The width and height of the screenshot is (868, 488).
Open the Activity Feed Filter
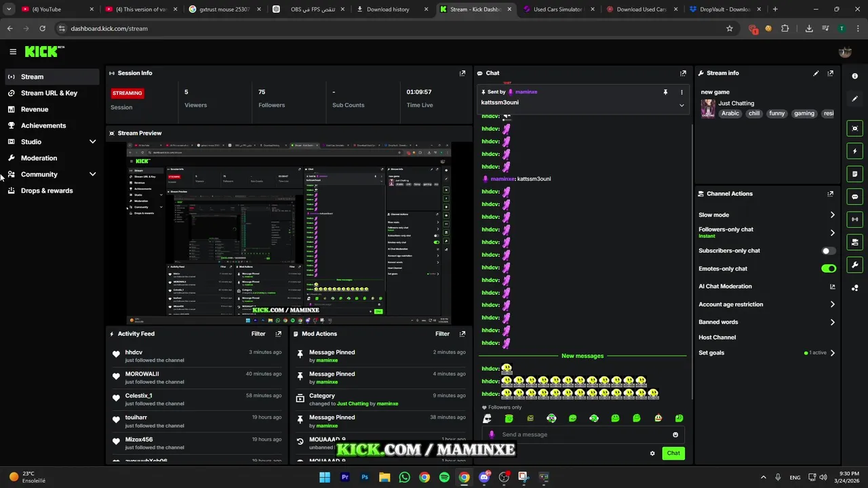coord(258,334)
